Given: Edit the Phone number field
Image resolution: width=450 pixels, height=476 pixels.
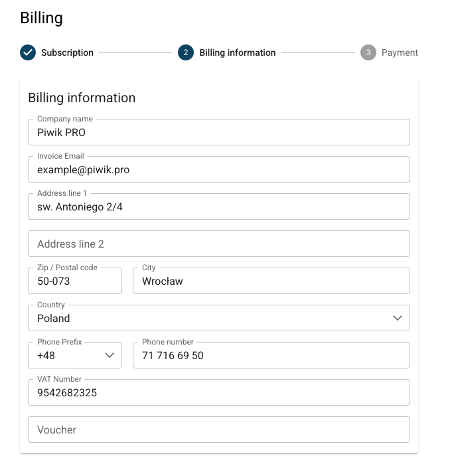Looking at the screenshot, I should [x=271, y=355].
